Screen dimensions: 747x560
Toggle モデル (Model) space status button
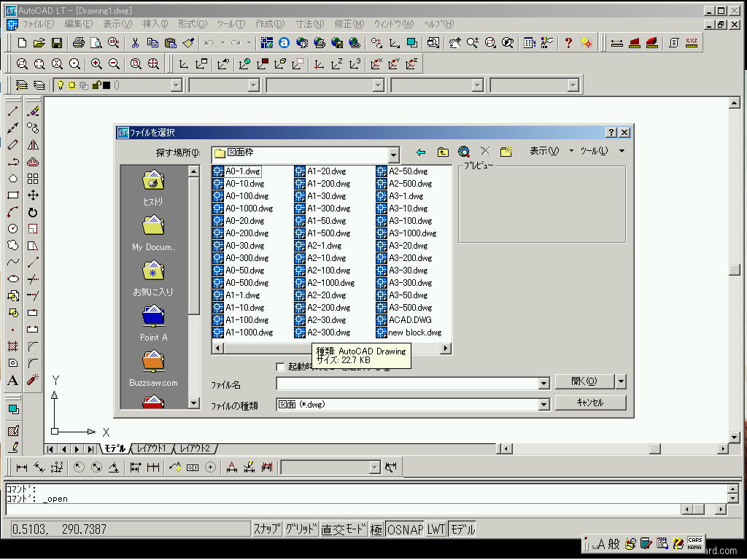[462, 529]
